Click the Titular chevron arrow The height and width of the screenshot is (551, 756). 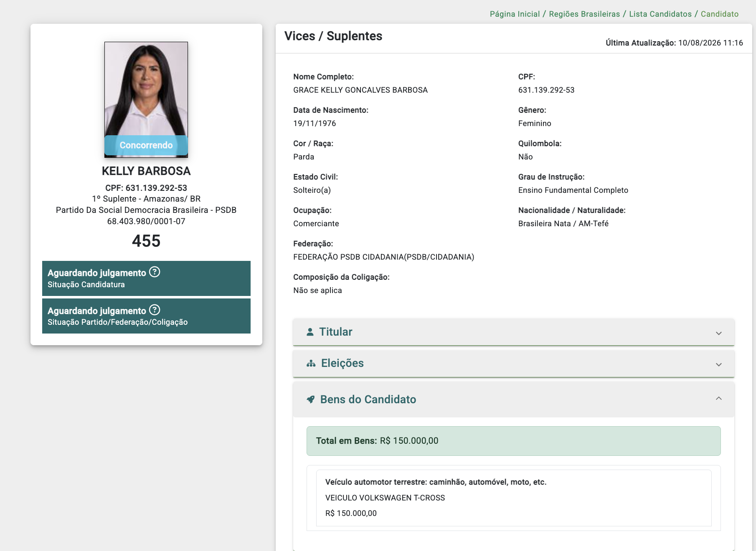719,333
